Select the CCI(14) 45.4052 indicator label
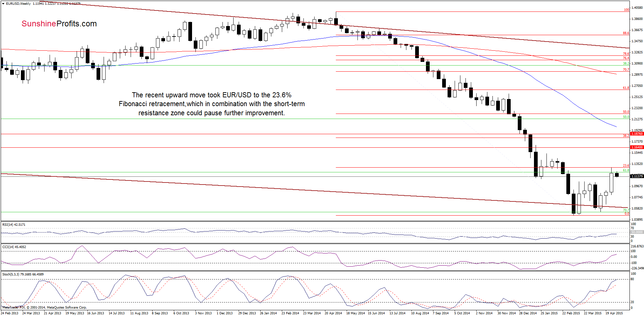 (14, 247)
